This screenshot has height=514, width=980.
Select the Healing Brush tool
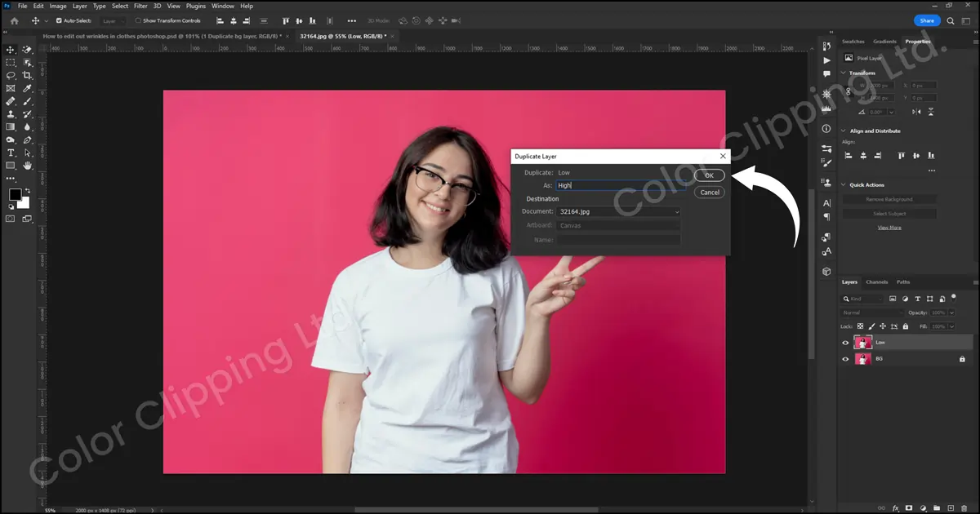[11, 101]
